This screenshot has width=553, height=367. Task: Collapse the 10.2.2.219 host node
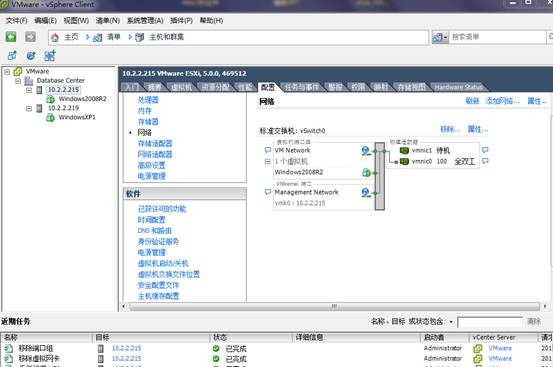pos(29,109)
